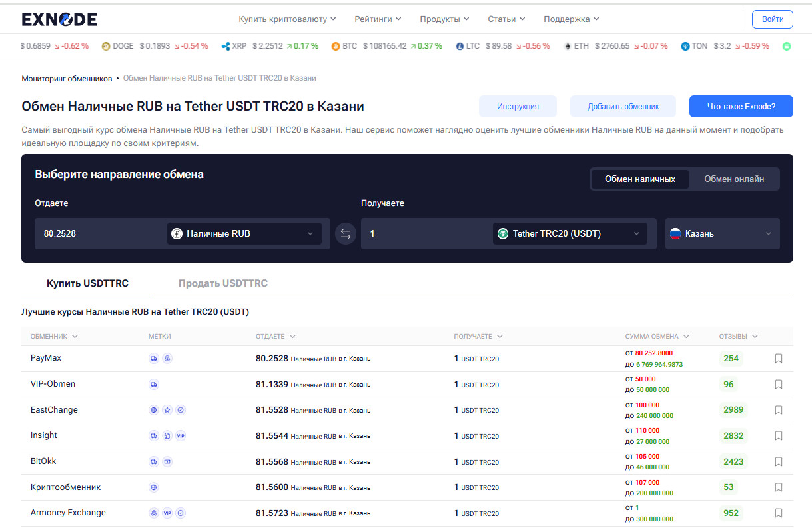812x530 pixels.
Task: Switch to the Продать USDTTRC tab
Action: [x=222, y=284]
